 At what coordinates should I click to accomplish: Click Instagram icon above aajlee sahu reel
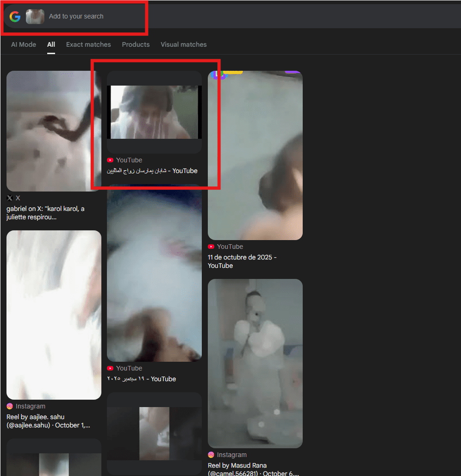click(10, 406)
